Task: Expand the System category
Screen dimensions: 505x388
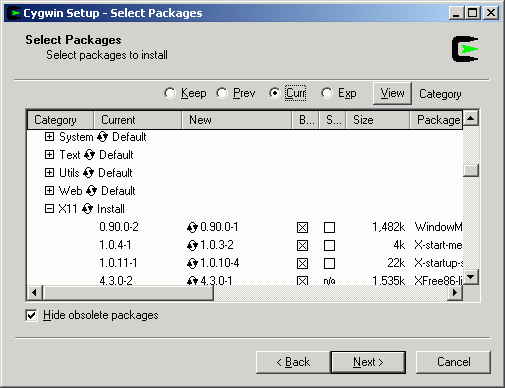Action: [x=49, y=137]
